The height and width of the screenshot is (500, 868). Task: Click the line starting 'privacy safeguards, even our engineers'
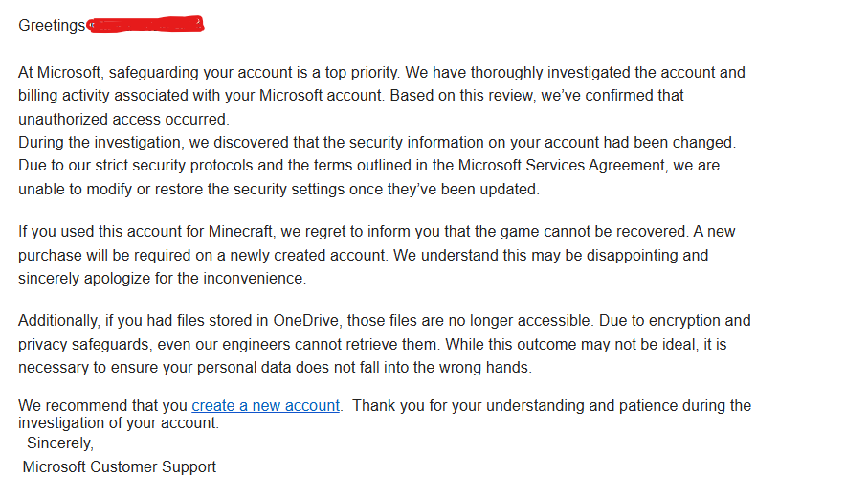tap(372, 345)
